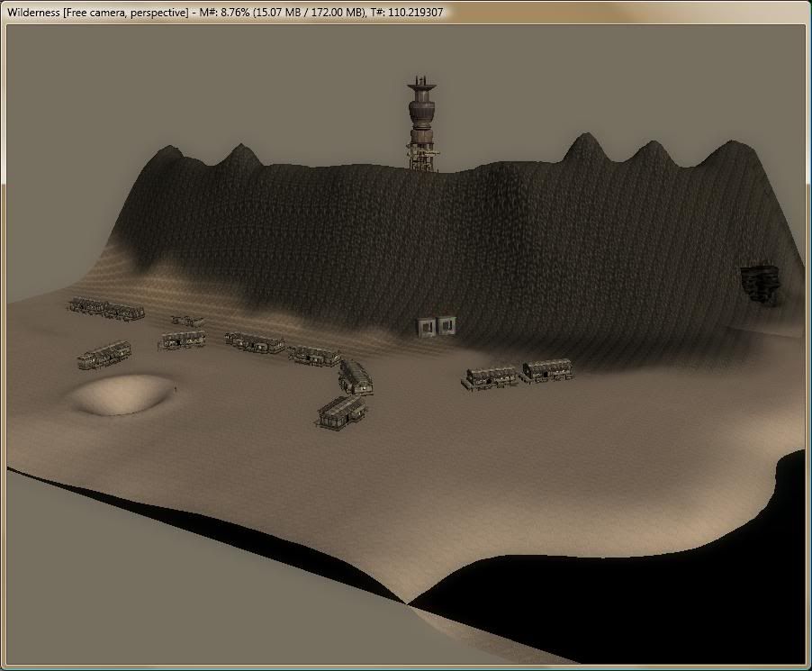
Task: Select the left building of the right-side pair
Action: coord(492,376)
